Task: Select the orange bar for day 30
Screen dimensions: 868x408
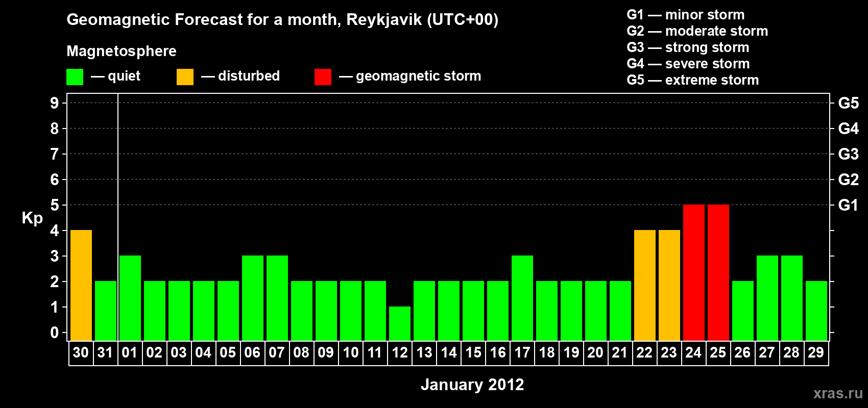Action: (x=81, y=285)
